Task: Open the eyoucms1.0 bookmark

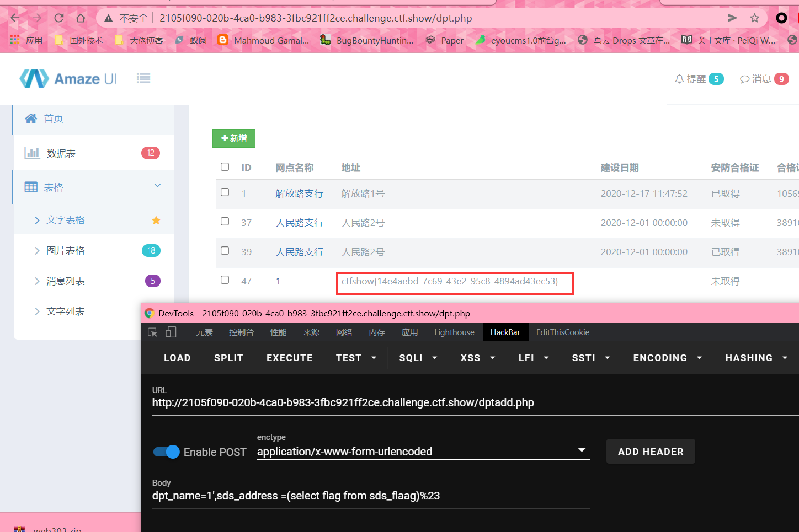Action: [x=521, y=40]
